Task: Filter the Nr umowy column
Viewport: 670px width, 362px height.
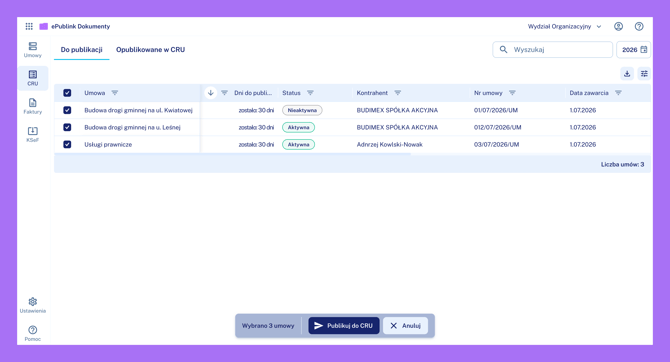Action: click(x=512, y=93)
